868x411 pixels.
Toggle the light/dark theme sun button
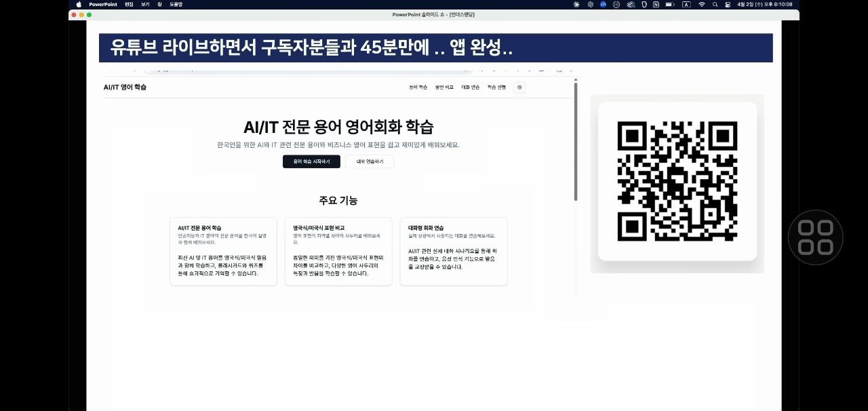click(519, 87)
